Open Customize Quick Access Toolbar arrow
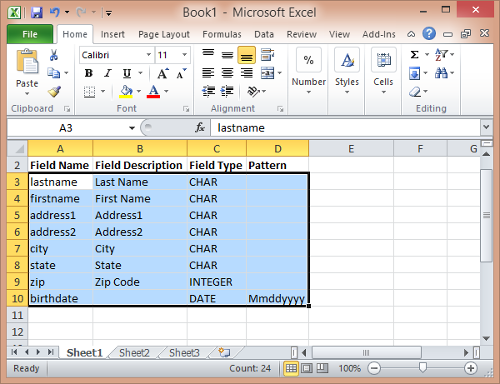Screen dimensions: 500x384 click(109, 13)
